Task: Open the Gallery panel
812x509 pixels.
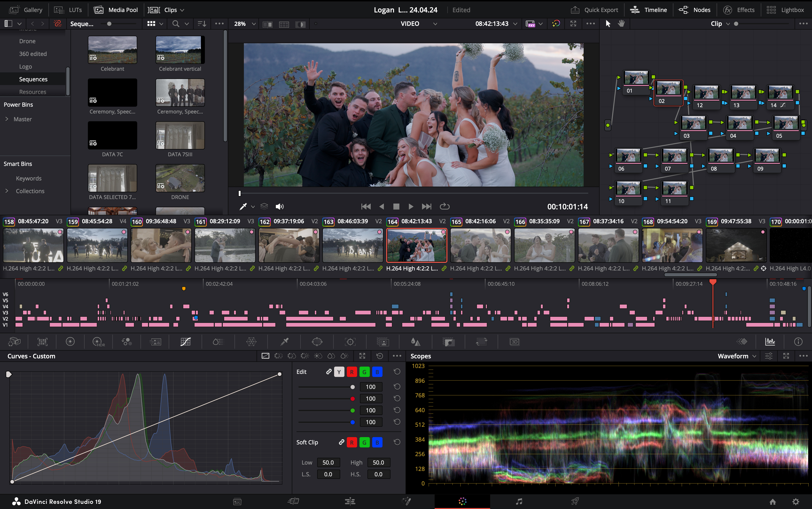Action: tap(26, 10)
